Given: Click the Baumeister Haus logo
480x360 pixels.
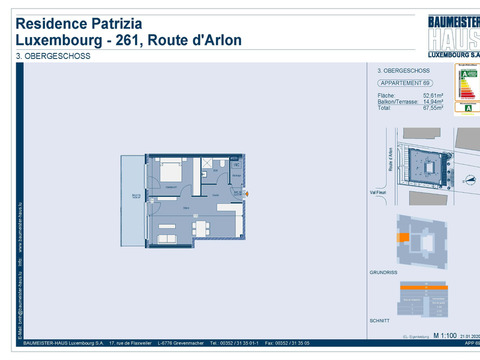Looking at the screenshot, I should point(454,36).
